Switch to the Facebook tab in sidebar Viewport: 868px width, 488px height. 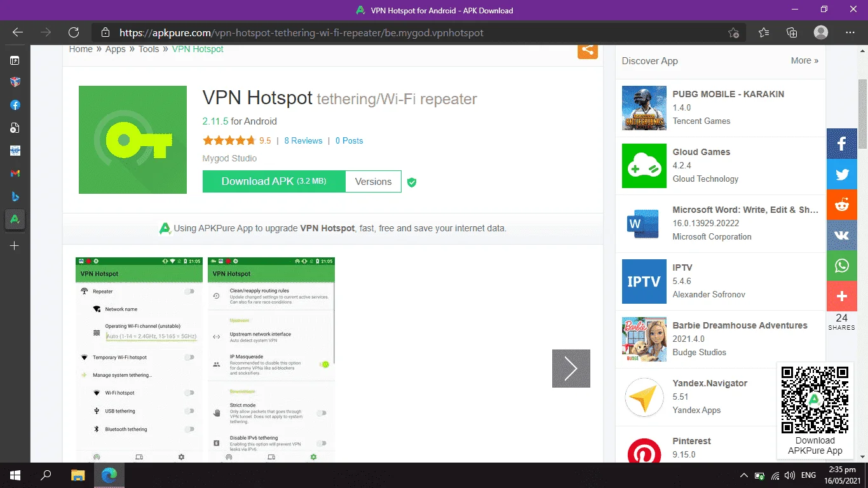[15, 105]
